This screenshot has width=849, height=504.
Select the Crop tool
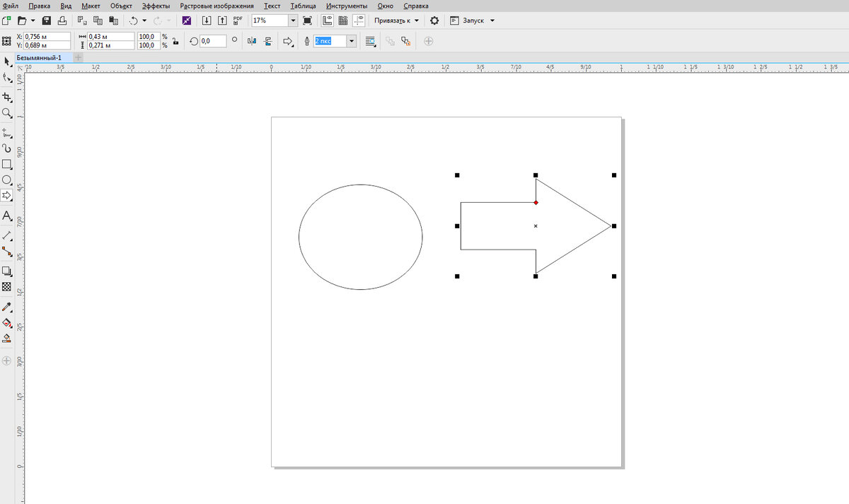click(7, 97)
